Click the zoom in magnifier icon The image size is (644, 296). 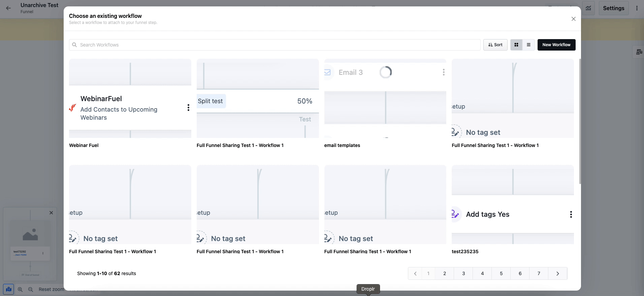20,289
